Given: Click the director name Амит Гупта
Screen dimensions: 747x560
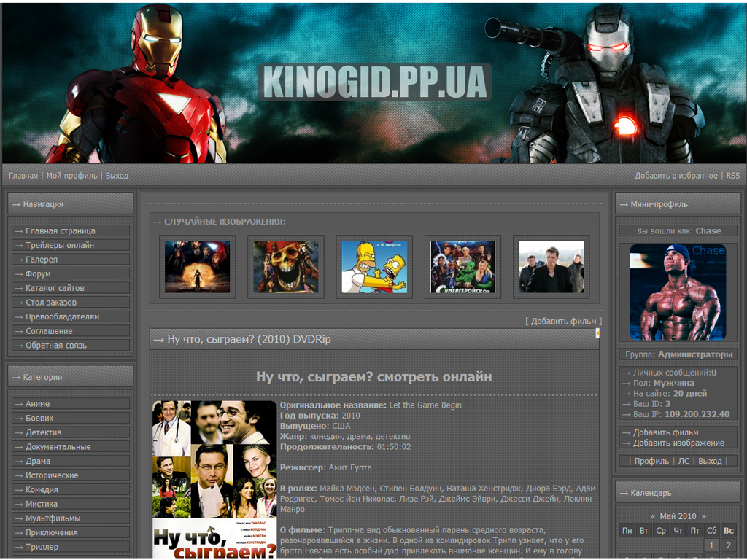Looking at the screenshot, I should click(x=350, y=467).
